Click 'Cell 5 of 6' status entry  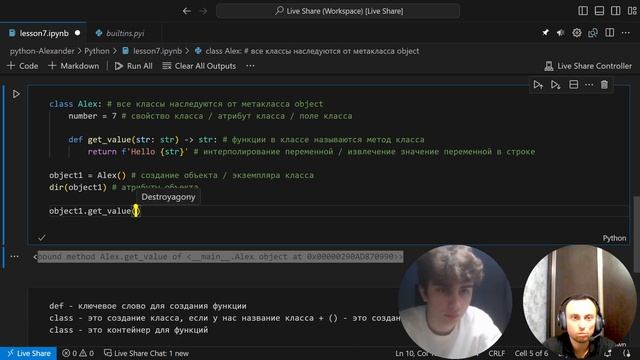click(531, 353)
